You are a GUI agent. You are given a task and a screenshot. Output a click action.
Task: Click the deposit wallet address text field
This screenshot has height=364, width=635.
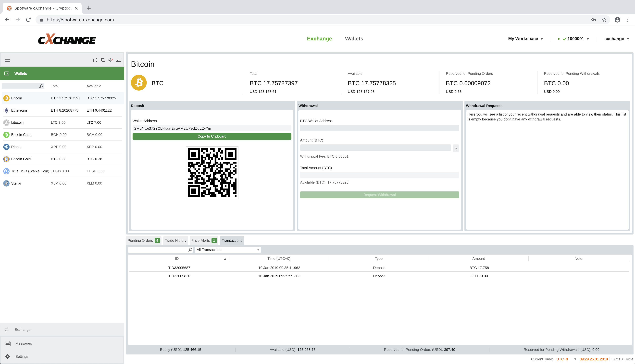point(212,128)
